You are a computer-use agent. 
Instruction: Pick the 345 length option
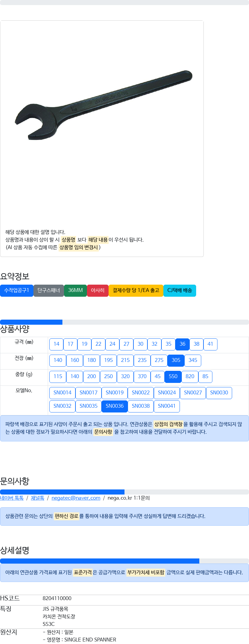click(x=193, y=360)
